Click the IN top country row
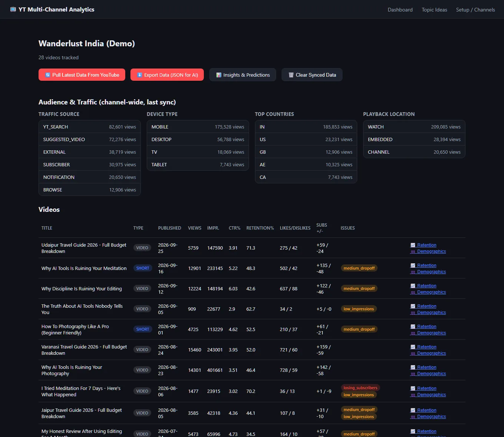 tap(306, 127)
